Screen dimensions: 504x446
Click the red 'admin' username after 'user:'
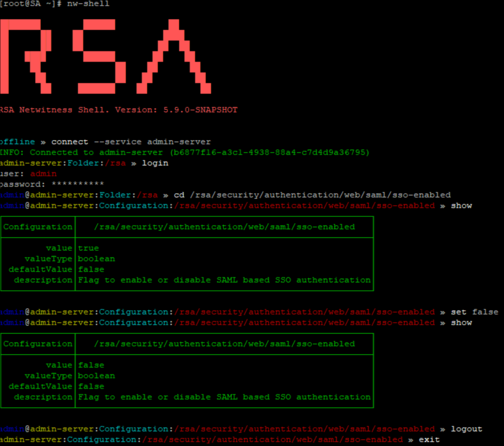click(x=43, y=174)
